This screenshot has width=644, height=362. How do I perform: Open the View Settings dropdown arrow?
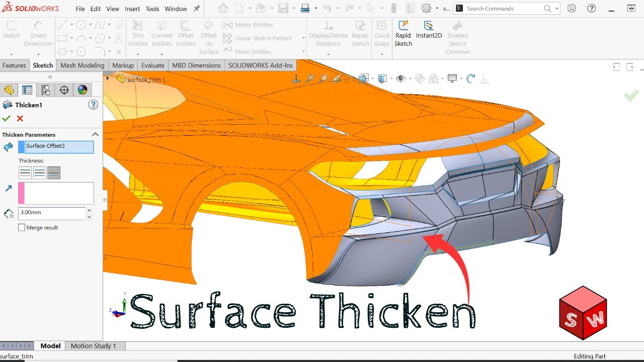(461, 79)
